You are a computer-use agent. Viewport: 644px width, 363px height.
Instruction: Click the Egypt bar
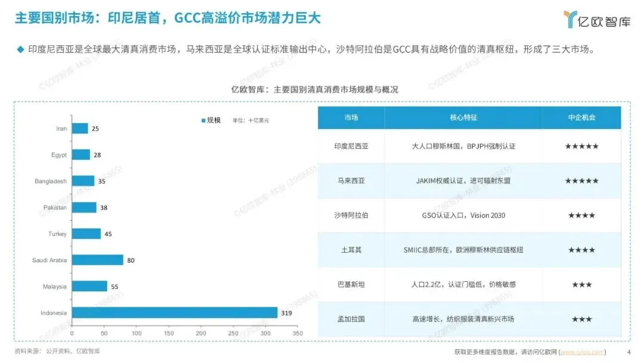click(81, 155)
